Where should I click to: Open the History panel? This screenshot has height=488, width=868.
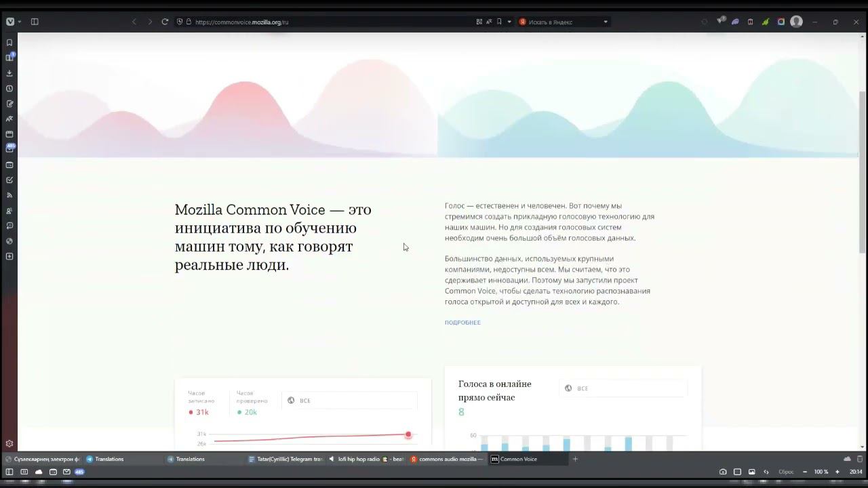click(9, 89)
